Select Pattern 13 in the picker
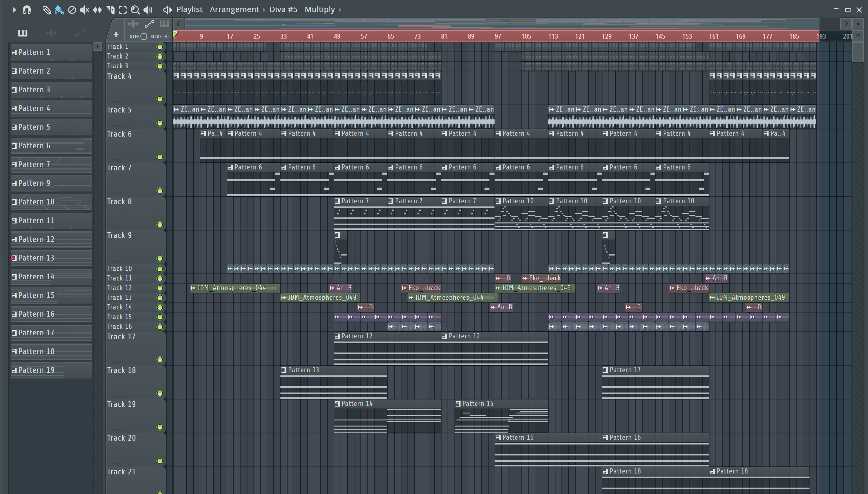Screen dimensions: 868x494 click(x=51, y=258)
